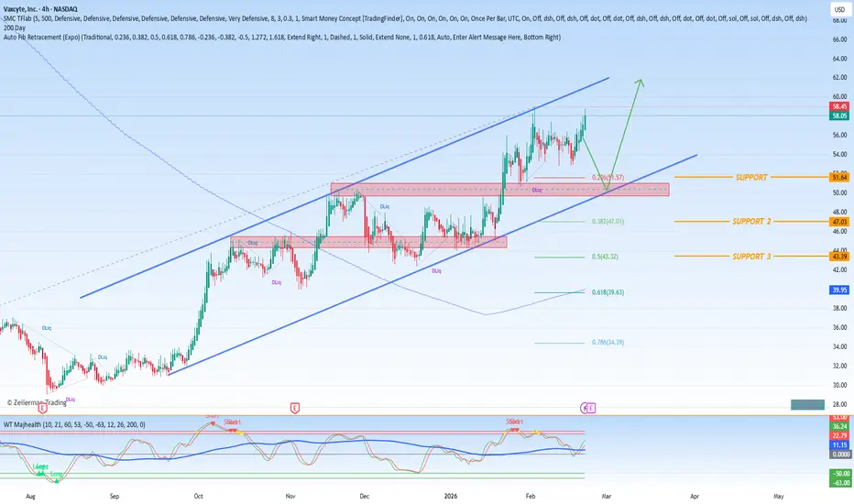This screenshot has height=504, width=854.
Task: Click the orange SUPPORT label
Action: pos(751,177)
